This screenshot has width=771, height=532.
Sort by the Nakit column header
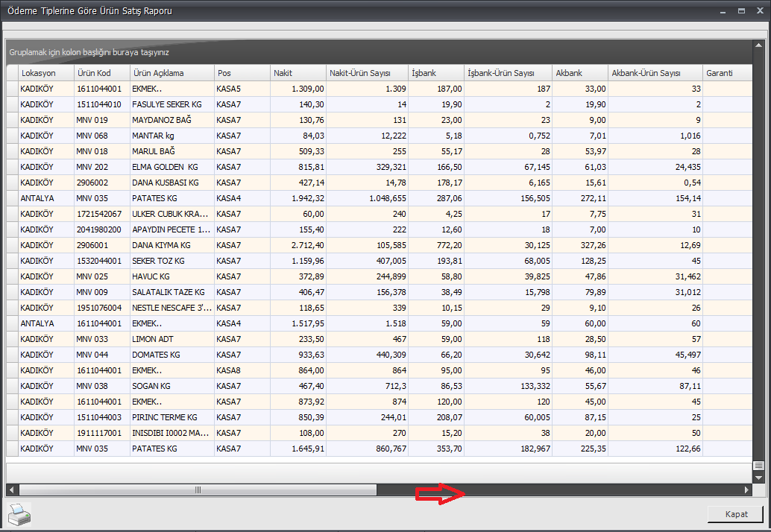pos(298,73)
